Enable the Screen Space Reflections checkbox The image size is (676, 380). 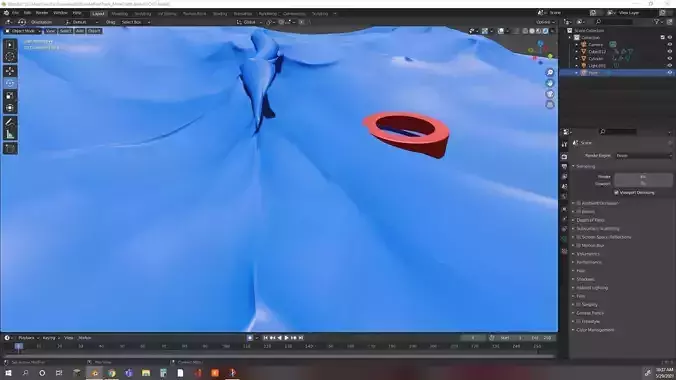(579, 237)
